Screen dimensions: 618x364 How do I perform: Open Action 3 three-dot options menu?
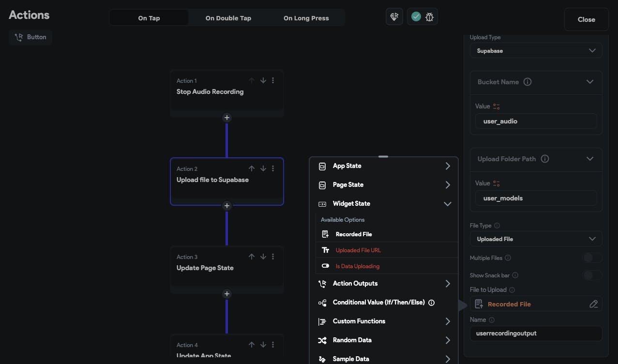click(x=273, y=257)
